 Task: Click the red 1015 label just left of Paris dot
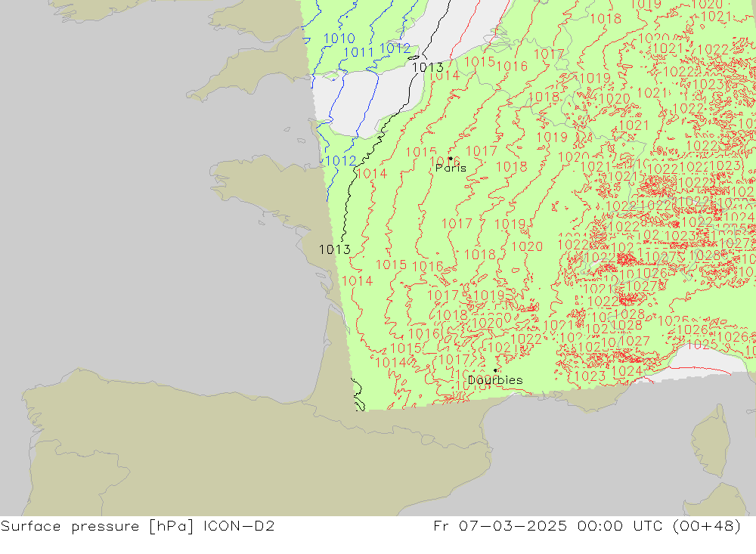pos(421,152)
